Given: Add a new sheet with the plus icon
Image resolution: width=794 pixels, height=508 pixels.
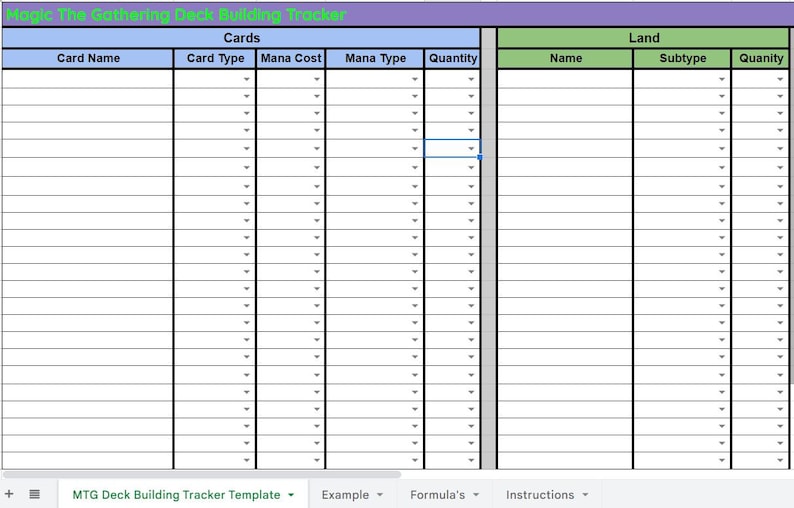Looking at the screenshot, I should click(x=9, y=494).
